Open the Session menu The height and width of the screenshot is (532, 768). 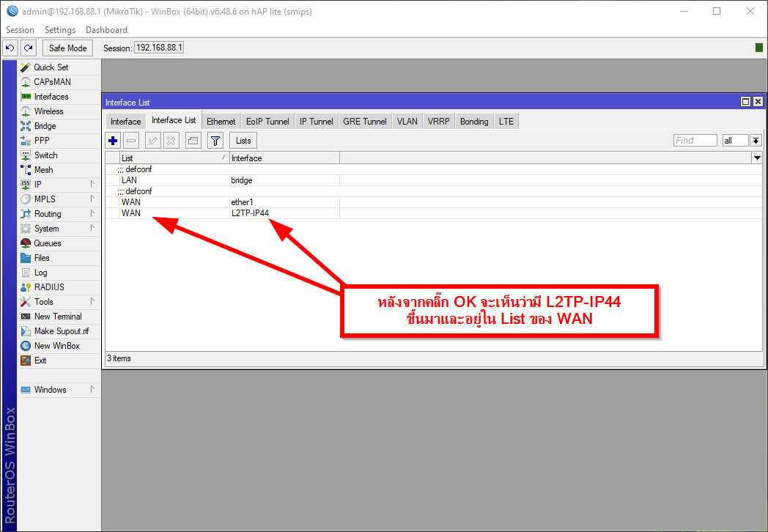[x=20, y=30]
